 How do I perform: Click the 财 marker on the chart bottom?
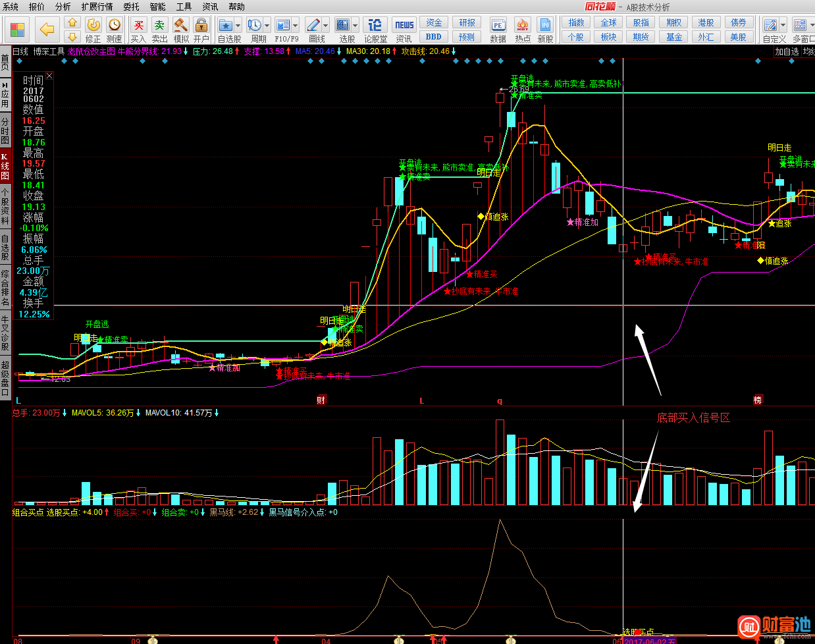click(x=321, y=400)
